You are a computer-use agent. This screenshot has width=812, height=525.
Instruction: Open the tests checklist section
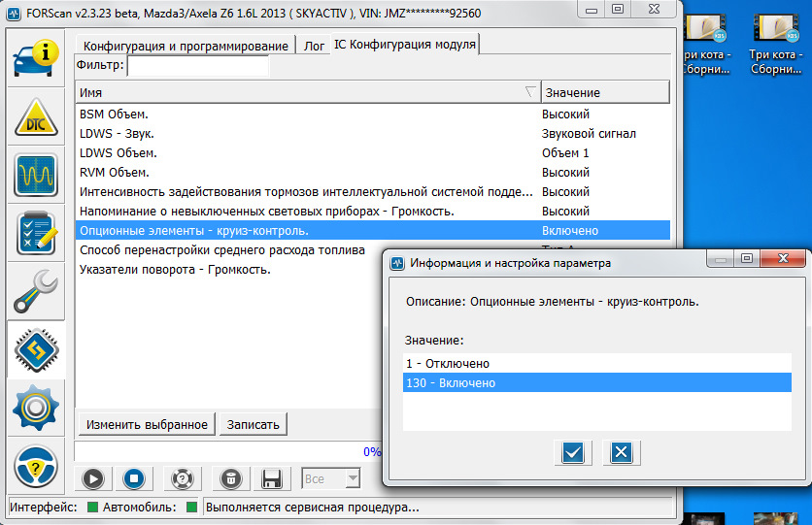coord(36,233)
